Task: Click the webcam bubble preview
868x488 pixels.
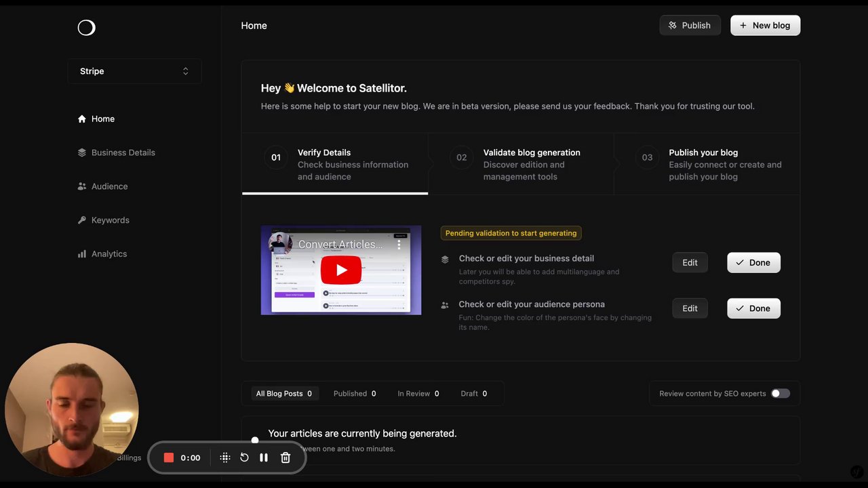Action: [72, 410]
